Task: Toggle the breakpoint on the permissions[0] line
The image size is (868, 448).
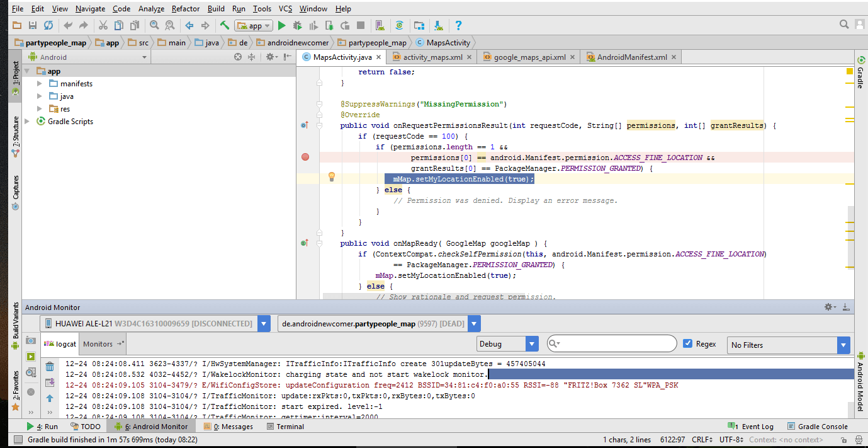Action: coord(305,157)
